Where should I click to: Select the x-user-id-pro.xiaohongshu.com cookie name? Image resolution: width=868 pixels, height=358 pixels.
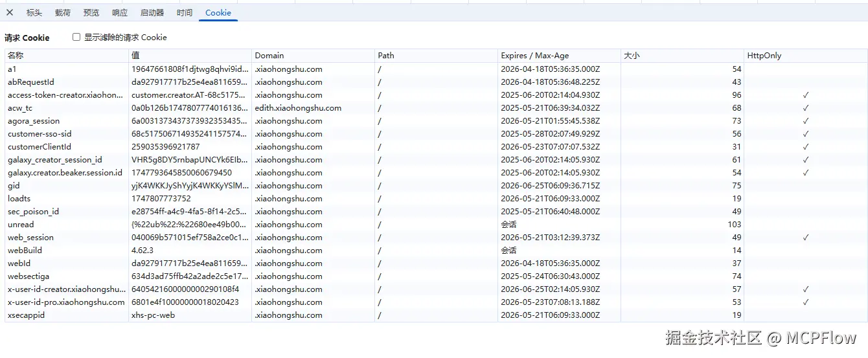[66, 302]
